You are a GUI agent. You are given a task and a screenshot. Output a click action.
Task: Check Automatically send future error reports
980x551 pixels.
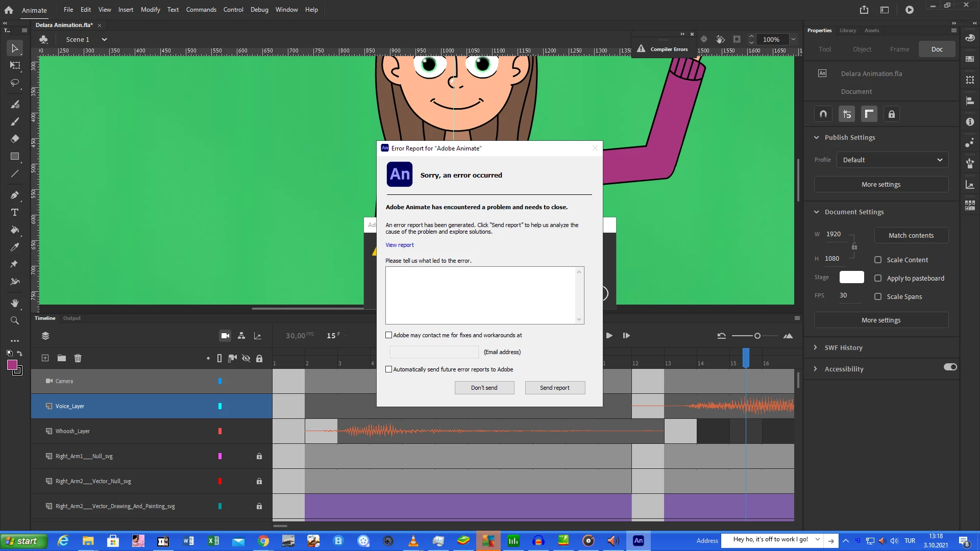coord(389,369)
